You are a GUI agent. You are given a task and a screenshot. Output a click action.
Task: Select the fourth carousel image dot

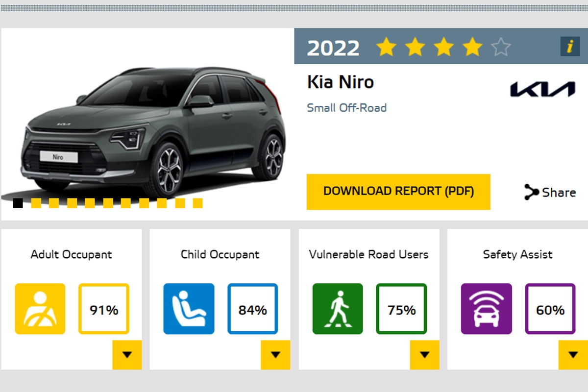coord(72,203)
